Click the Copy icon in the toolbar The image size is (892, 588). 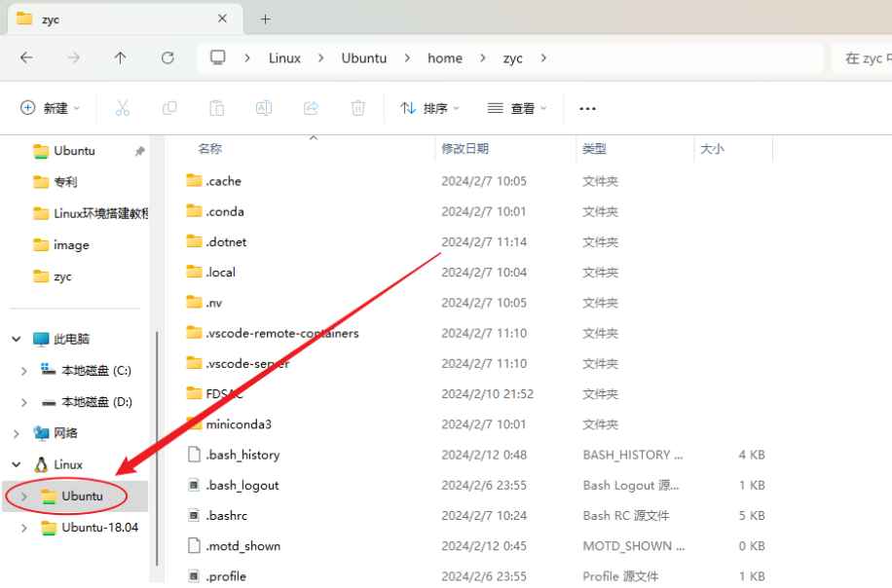coord(168,108)
